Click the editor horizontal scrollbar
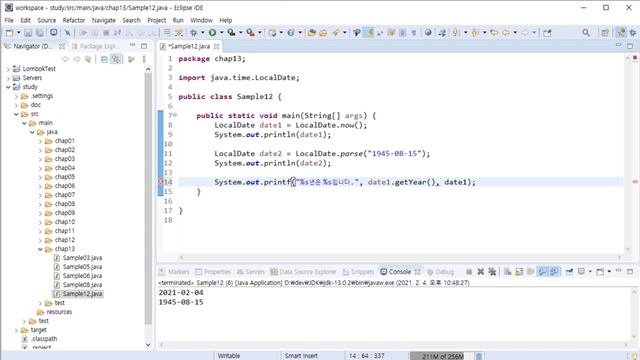 pos(400,257)
